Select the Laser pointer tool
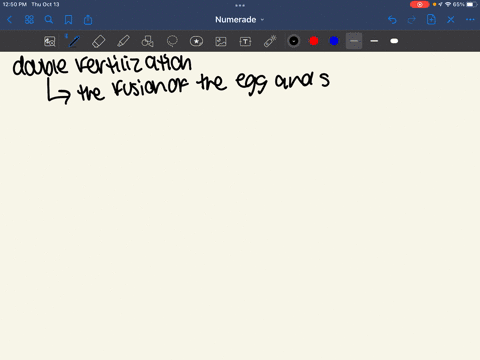 [270, 41]
